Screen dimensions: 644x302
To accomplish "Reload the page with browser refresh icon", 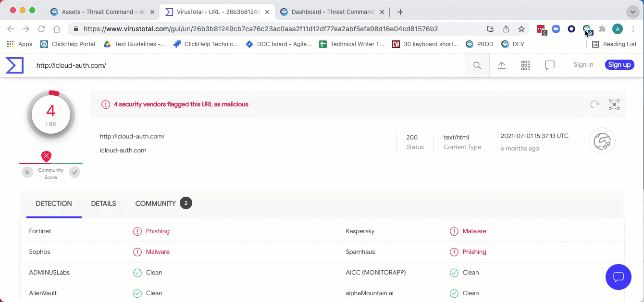I will pos(41,29).
